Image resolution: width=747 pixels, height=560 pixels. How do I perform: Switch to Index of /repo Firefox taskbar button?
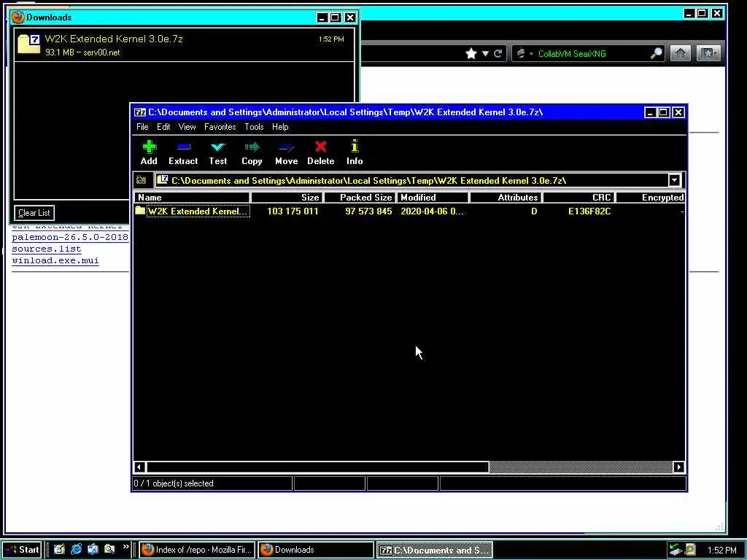point(197,550)
